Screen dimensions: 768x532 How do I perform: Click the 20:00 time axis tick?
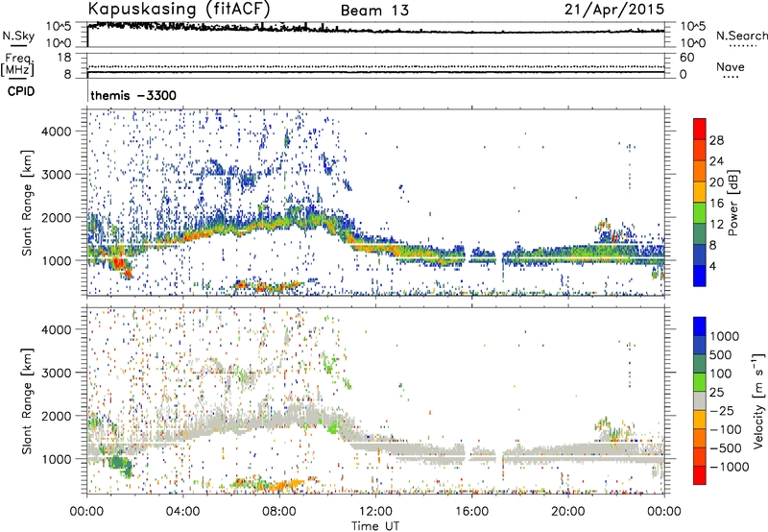[567, 512]
